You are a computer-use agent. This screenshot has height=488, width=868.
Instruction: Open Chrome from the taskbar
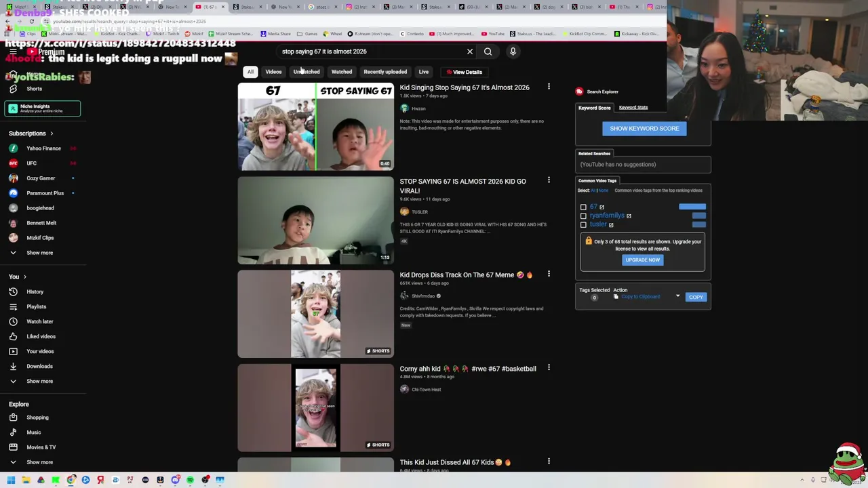(71, 480)
